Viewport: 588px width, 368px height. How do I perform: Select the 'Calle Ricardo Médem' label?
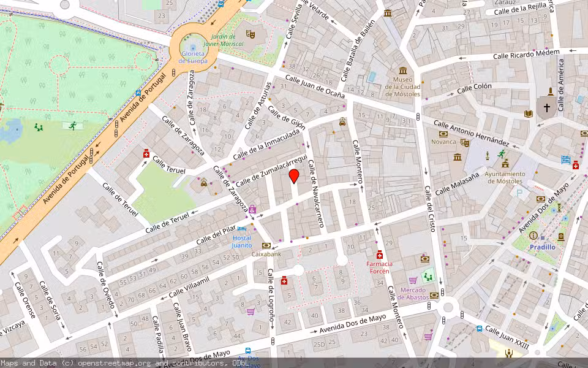click(526, 55)
